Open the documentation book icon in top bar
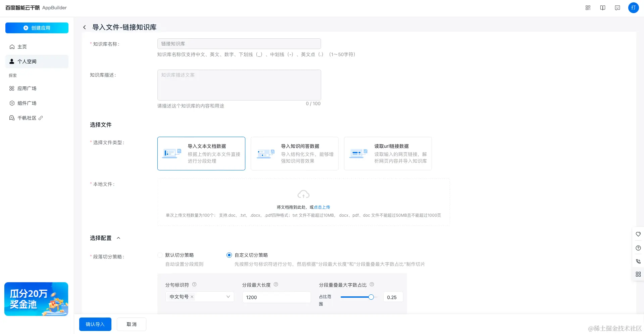 click(603, 8)
